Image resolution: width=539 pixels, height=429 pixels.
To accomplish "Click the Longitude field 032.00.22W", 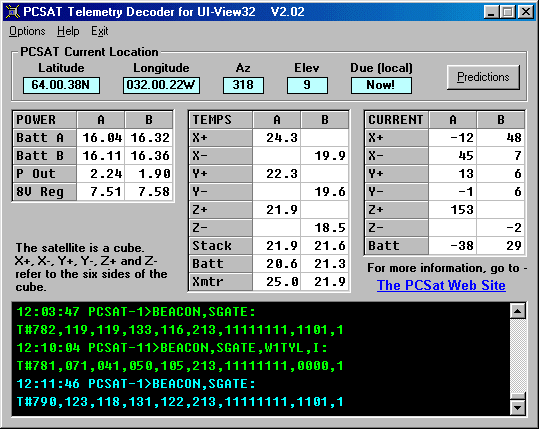I will pos(161,85).
